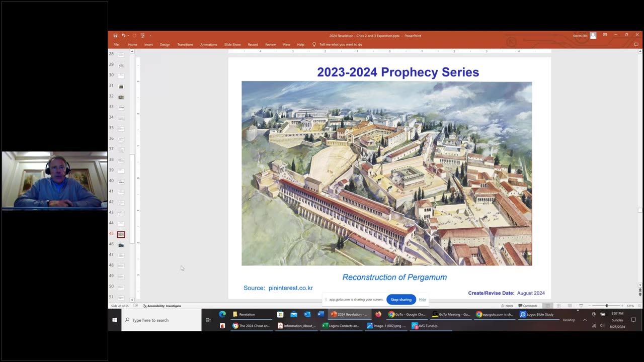Viewport: 644px width, 362px height.
Task: Switch to Reading View icon
Action: [570, 306]
